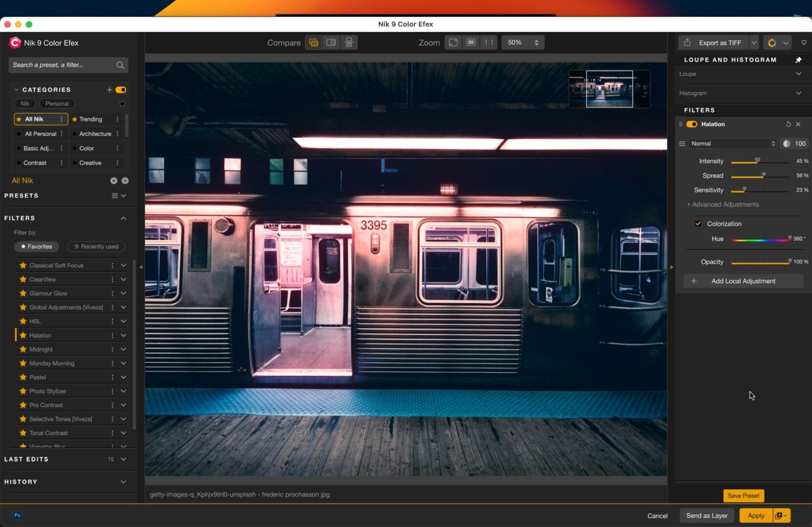
Task: Click the Apply button
Action: pos(755,515)
